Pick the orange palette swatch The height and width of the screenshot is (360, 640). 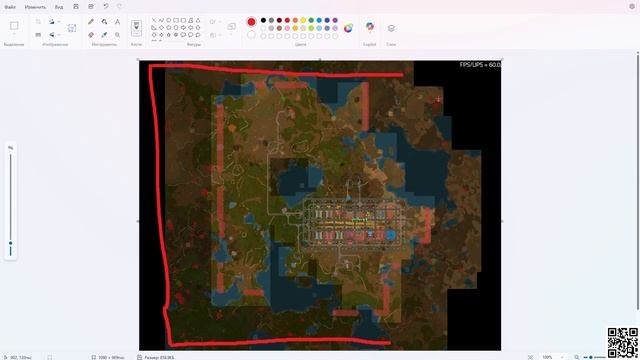[x=295, y=20]
